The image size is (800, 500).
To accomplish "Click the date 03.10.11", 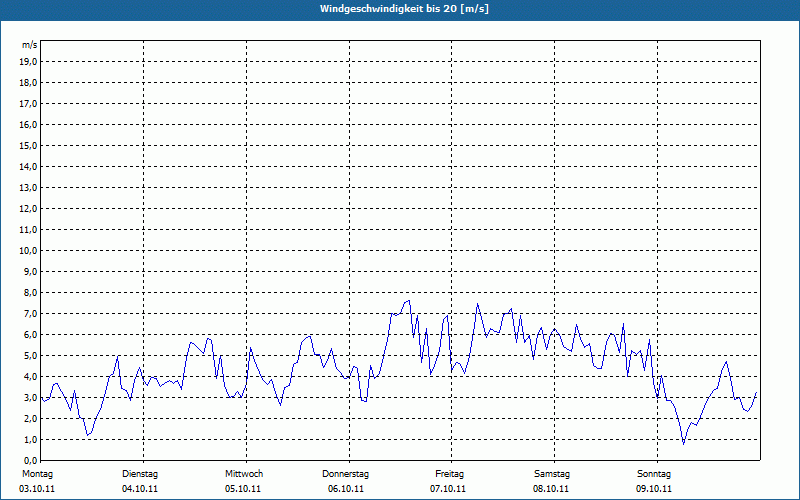I will [37, 489].
